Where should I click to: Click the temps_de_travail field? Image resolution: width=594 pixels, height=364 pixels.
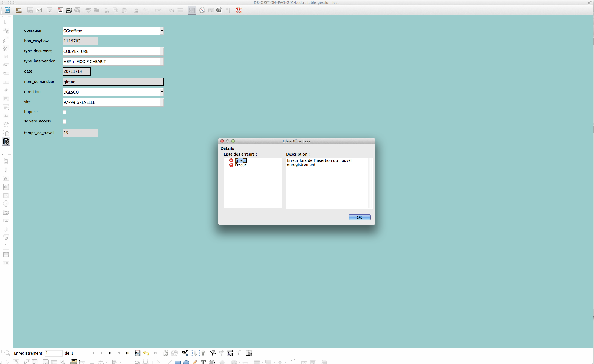pos(80,133)
